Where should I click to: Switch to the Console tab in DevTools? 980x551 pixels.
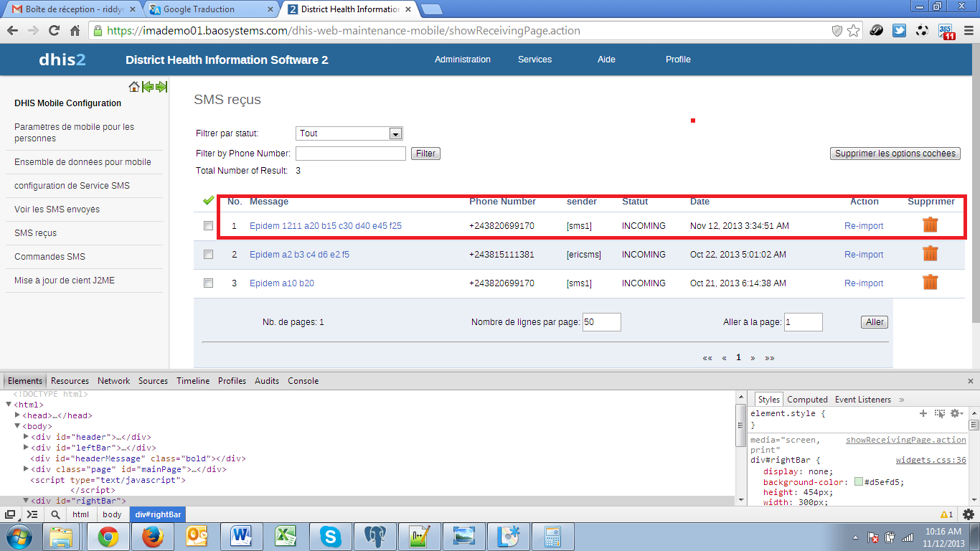(303, 381)
